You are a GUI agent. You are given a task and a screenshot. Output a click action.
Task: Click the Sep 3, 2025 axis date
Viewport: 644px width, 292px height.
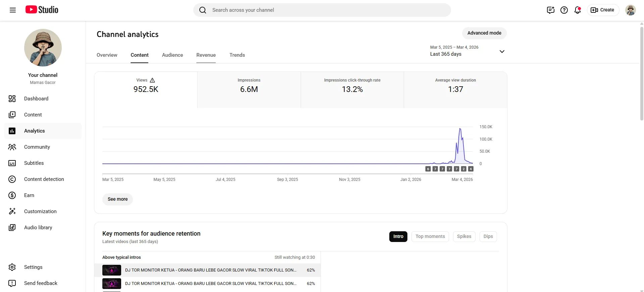288,180
